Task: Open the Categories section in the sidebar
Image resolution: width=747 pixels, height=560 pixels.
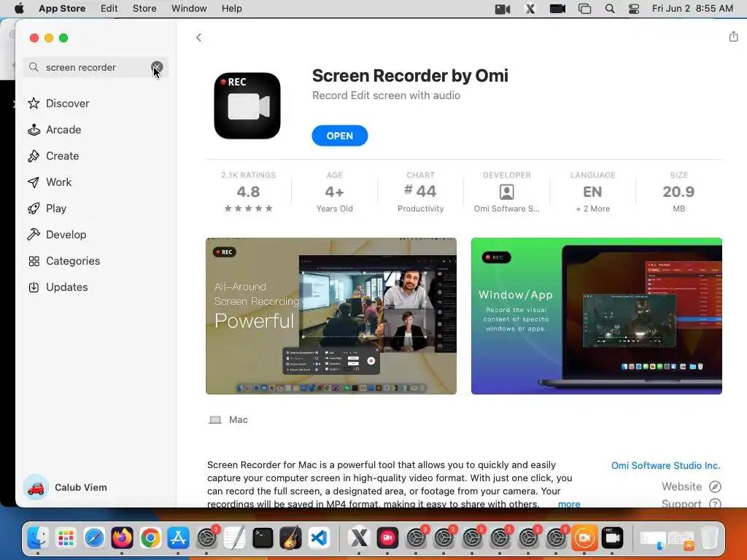Action: pos(64,261)
